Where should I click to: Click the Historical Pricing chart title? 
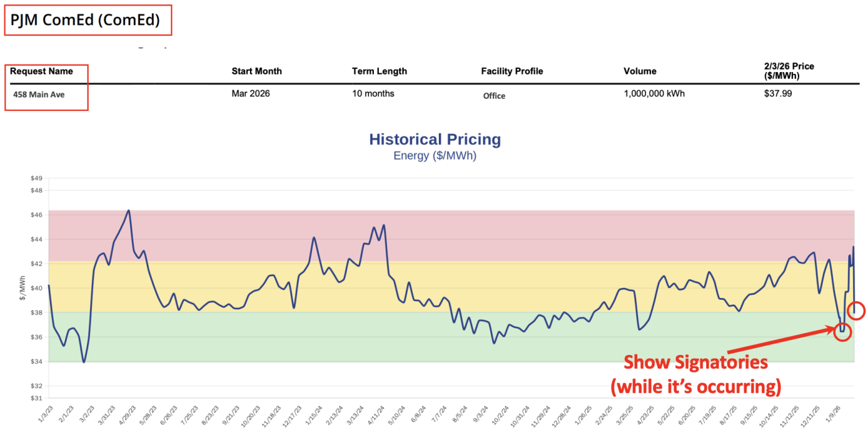[x=435, y=140]
